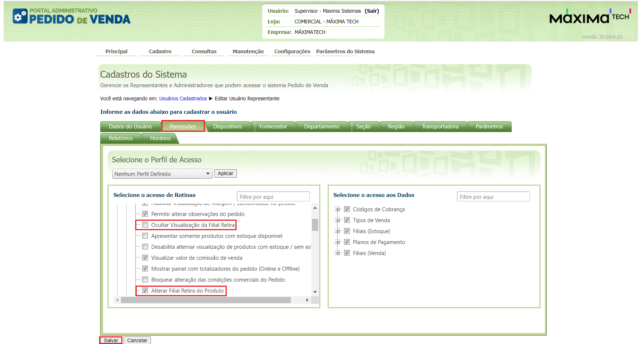Expand the Códigos de Cobrança tree node
Image resolution: width=644 pixels, height=344 pixels.
pos(337,209)
